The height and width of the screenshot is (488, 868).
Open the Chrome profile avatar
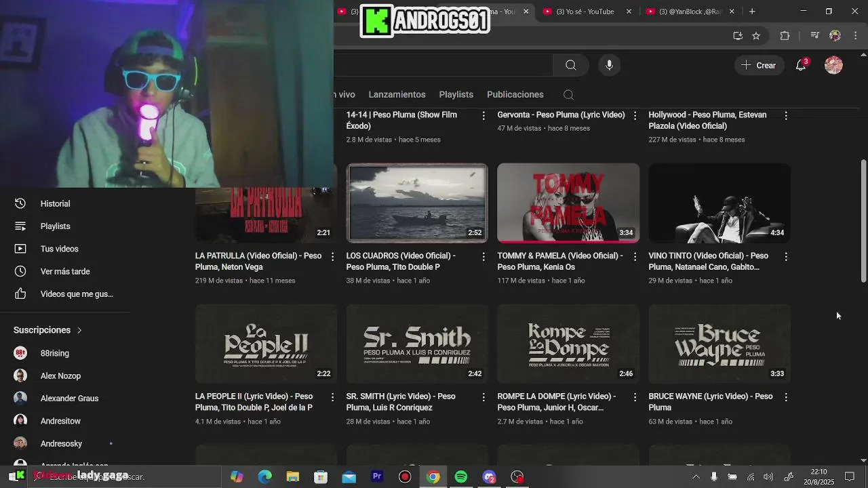point(835,36)
